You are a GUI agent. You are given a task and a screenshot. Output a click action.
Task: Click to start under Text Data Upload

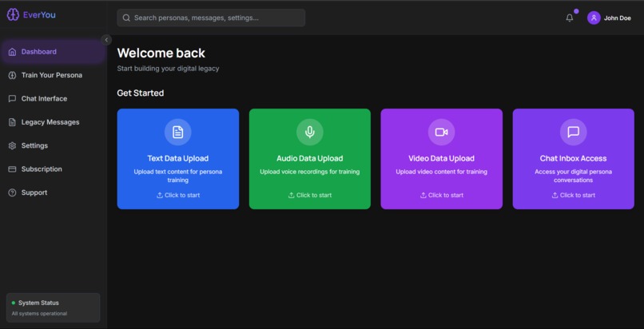pos(178,196)
